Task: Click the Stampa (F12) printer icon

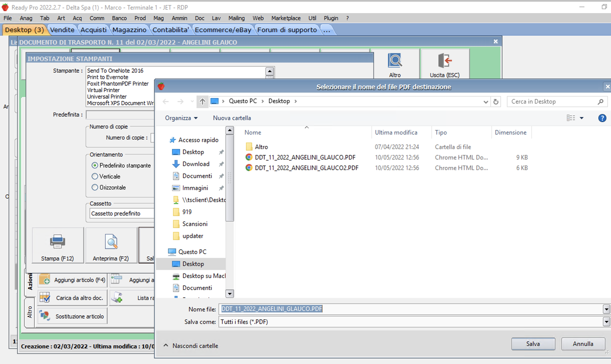Action: pyautogui.click(x=57, y=241)
